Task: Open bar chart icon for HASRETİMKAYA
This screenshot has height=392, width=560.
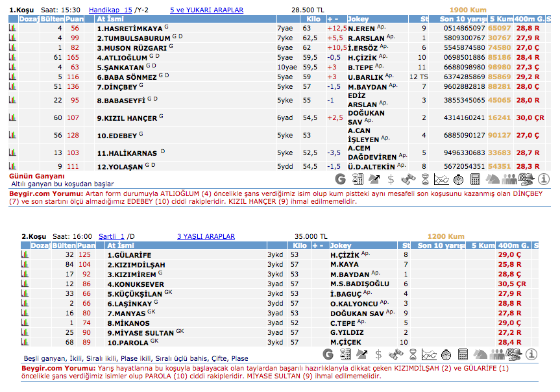Action: click(x=12, y=29)
